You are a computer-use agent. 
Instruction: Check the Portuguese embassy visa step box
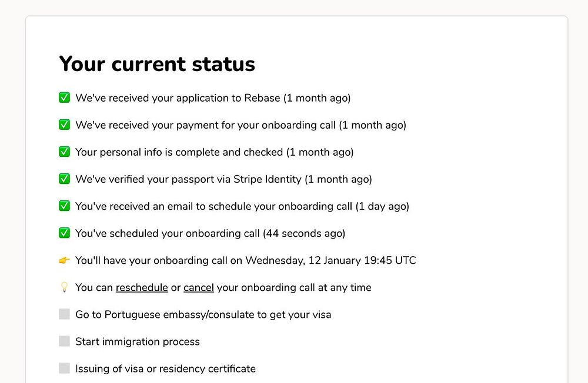pyautogui.click(x=65, y=314)
